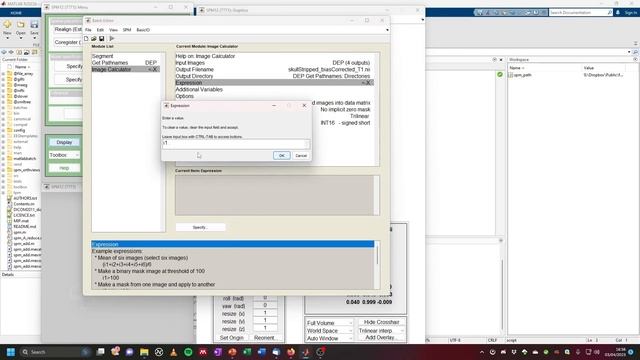This screenshot has width=640, height=360.
Task: Open File Explorer from taskbar
Action: 144,352
